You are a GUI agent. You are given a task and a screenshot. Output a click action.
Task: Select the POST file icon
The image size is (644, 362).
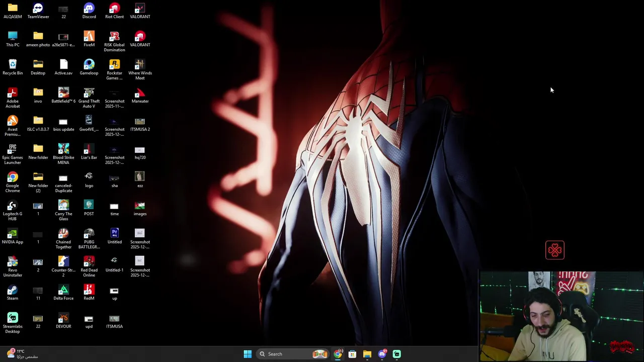(89, 208)
